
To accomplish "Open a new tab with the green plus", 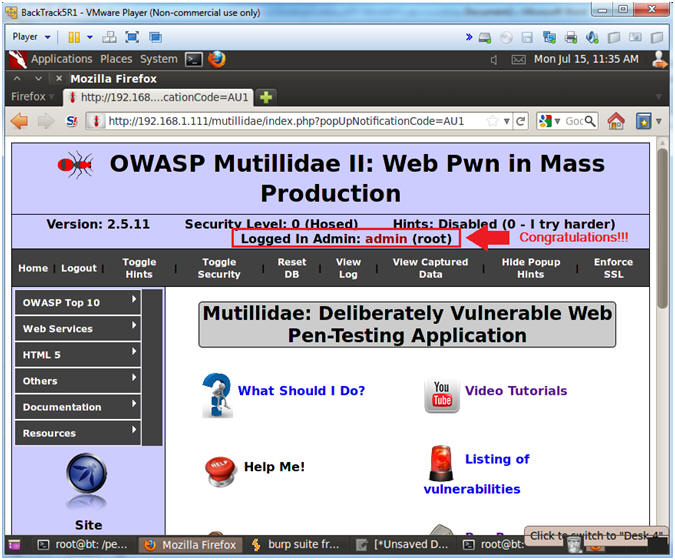I will [266, 97].
